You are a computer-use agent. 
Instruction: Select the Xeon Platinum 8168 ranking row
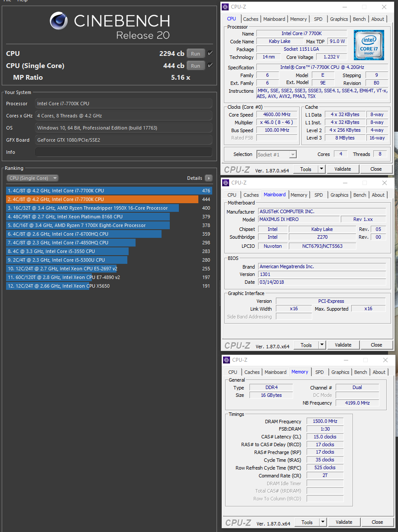click(x=109, y=217)
